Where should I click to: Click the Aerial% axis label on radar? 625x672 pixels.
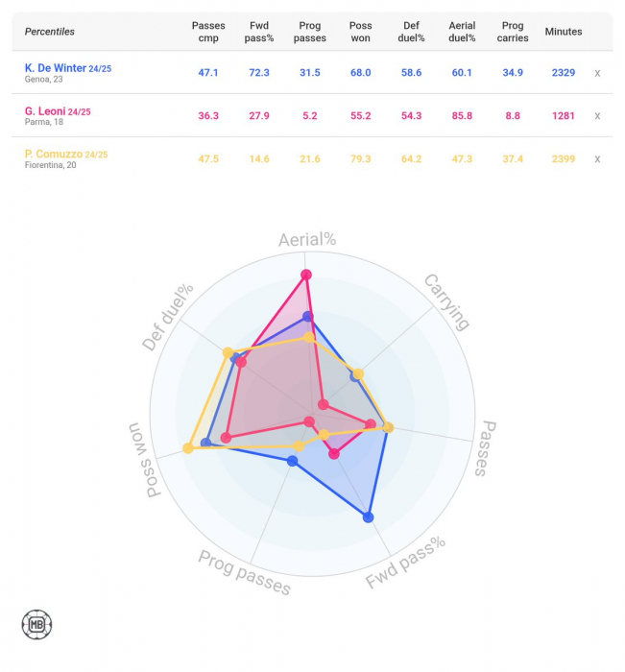tap(307, 240)
